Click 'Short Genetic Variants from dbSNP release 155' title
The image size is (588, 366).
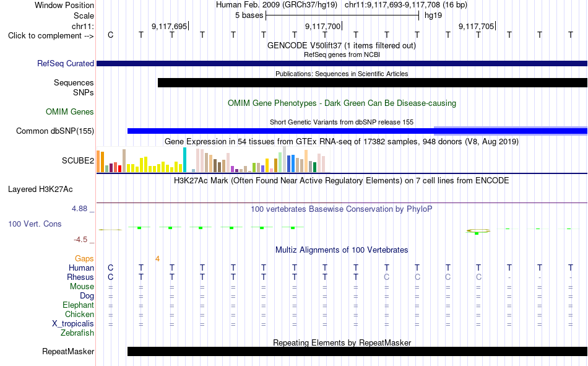(342, 123)
